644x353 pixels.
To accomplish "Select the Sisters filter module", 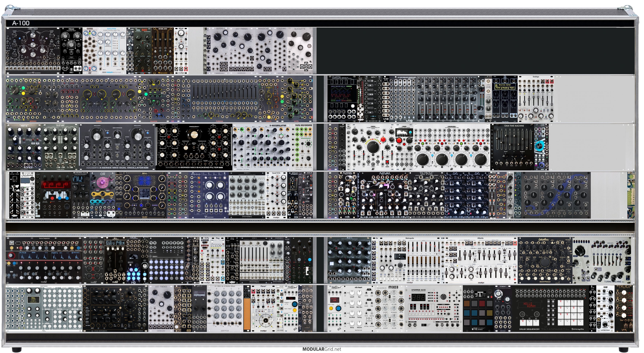I will point(220,51).
